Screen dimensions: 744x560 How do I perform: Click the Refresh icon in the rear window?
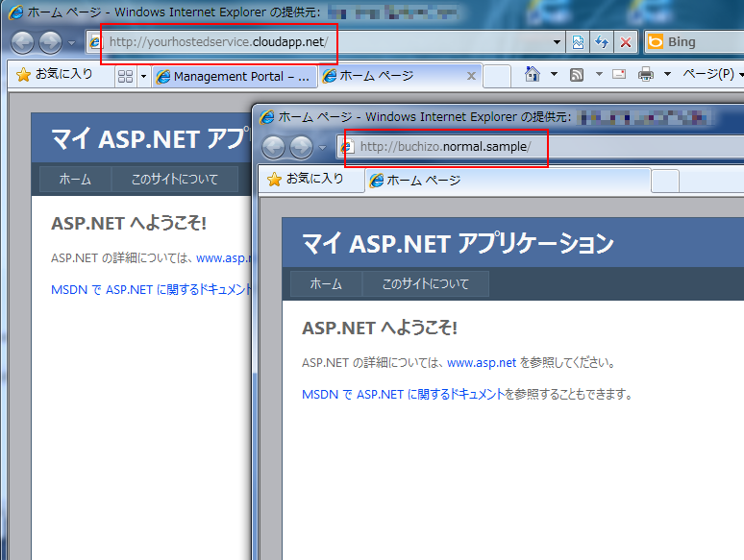point(602,42)
